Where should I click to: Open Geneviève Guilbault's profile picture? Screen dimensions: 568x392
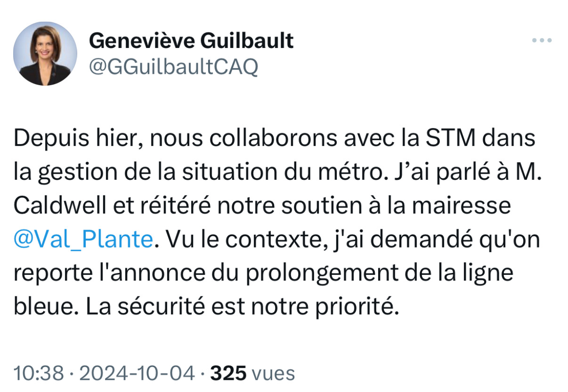[45, 54]
